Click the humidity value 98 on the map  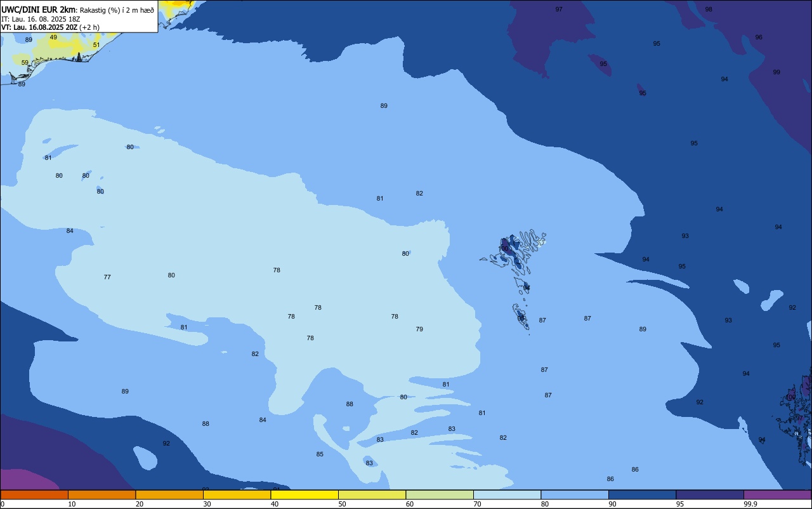coord(709,10)
